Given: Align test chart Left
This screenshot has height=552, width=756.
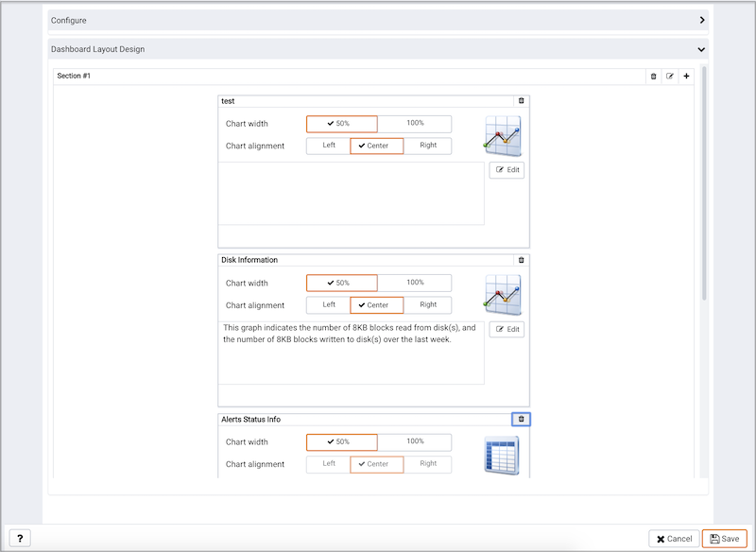Looking at the screenshot, I should click(x=329, y=146).
